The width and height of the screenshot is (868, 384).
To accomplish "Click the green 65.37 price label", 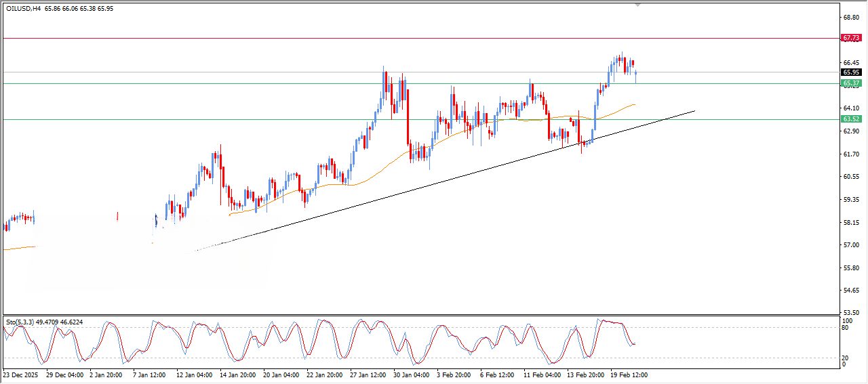I will tap(850, 83).
